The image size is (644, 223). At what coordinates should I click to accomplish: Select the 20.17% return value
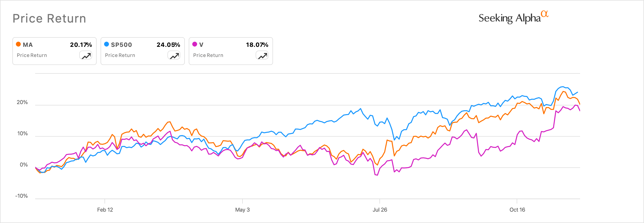point(81,45)
